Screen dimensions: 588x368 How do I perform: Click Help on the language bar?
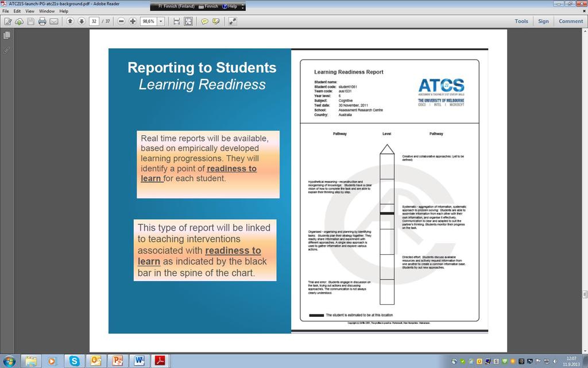[230, 6]
